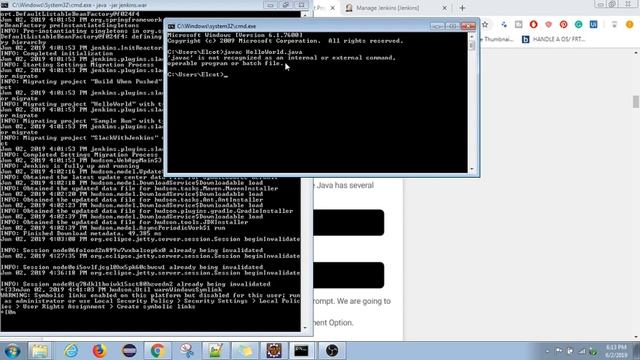The width and height of the screenshot is (640, 360).
Task: Open the HANDLE A OS/ FRT bookmark
Action: 554,39
